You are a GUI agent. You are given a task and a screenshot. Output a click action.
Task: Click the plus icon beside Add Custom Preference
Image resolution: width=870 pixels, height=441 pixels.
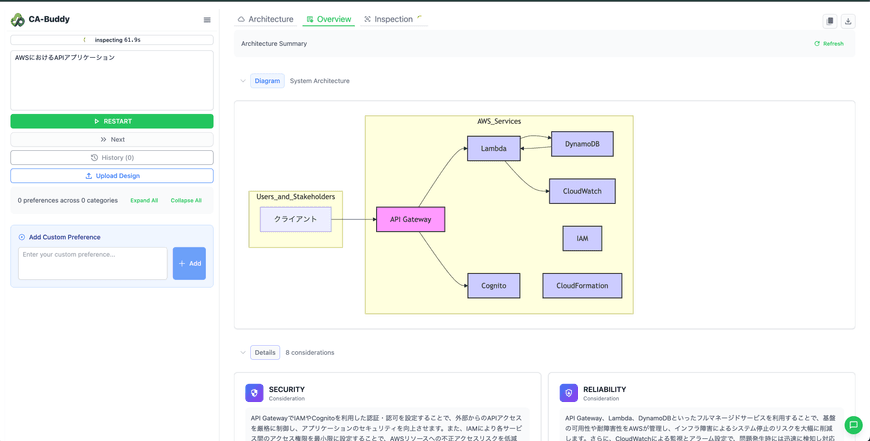pos(22,237)
